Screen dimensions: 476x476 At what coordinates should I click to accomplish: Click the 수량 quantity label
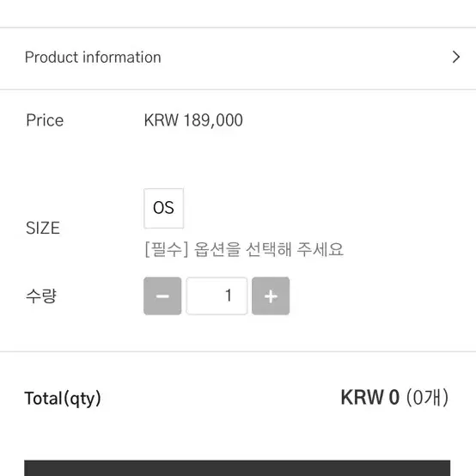click(41, 296)
